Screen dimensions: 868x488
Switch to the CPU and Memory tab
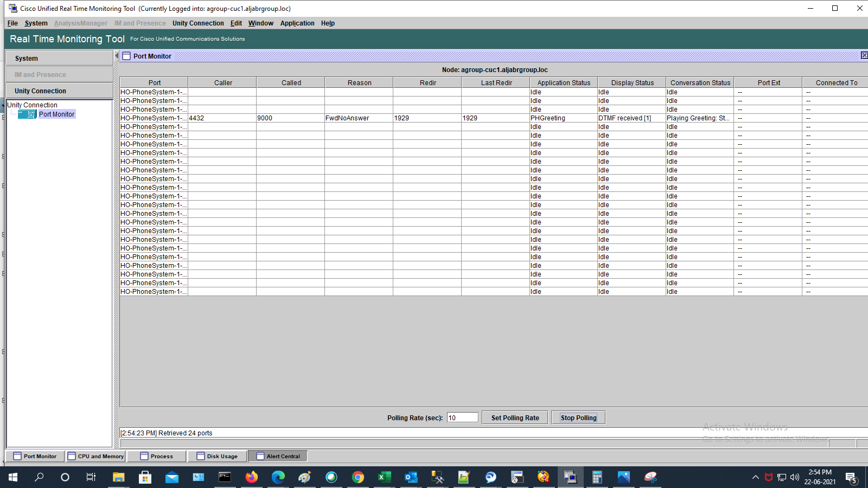click(95, 456)
